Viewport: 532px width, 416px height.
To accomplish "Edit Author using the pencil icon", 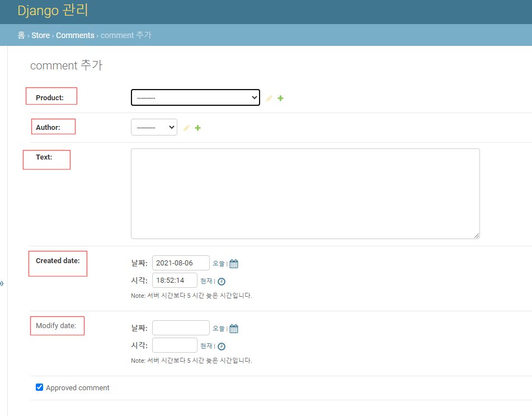I will (x=186, y=128).
